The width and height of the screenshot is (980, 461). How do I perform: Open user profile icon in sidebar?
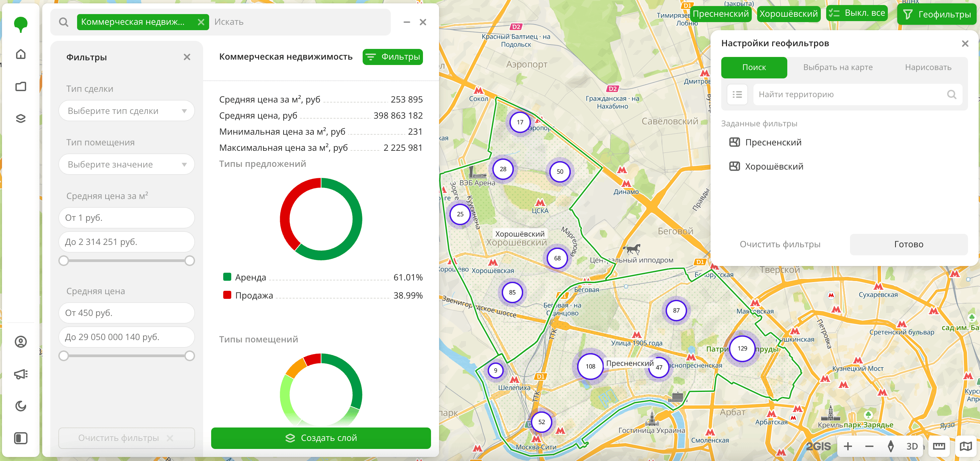(x=21, y=342)
